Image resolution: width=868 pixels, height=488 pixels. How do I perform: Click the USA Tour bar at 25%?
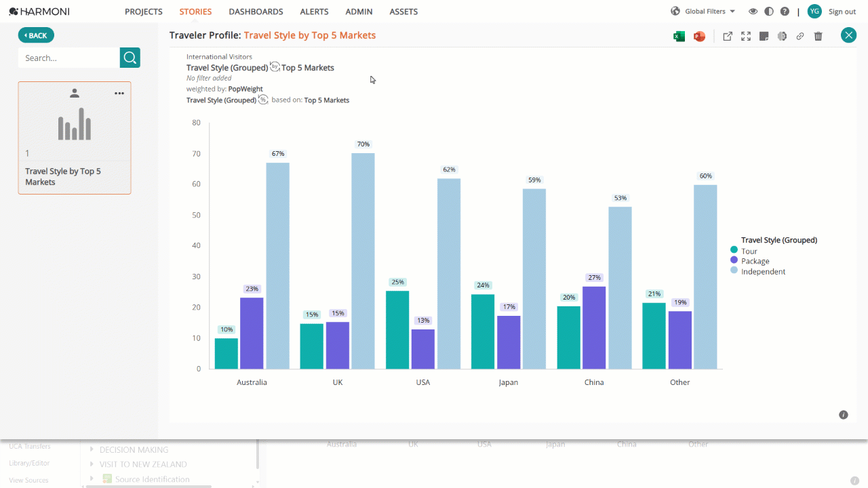coord(397,330)
